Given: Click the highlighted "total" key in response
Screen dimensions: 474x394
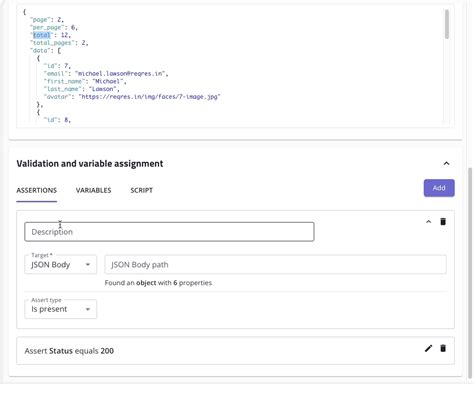Looking at the screenshot, I should coord(42,35).
